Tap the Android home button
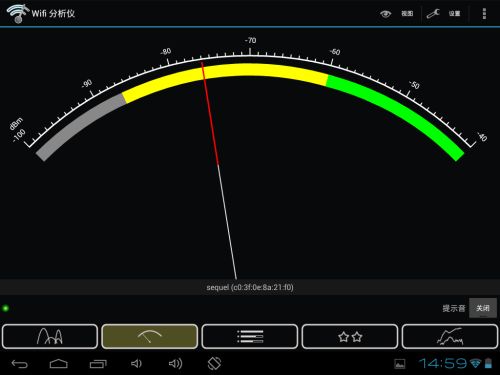Viewport: 500px width, 375px height. coord(59,364)
